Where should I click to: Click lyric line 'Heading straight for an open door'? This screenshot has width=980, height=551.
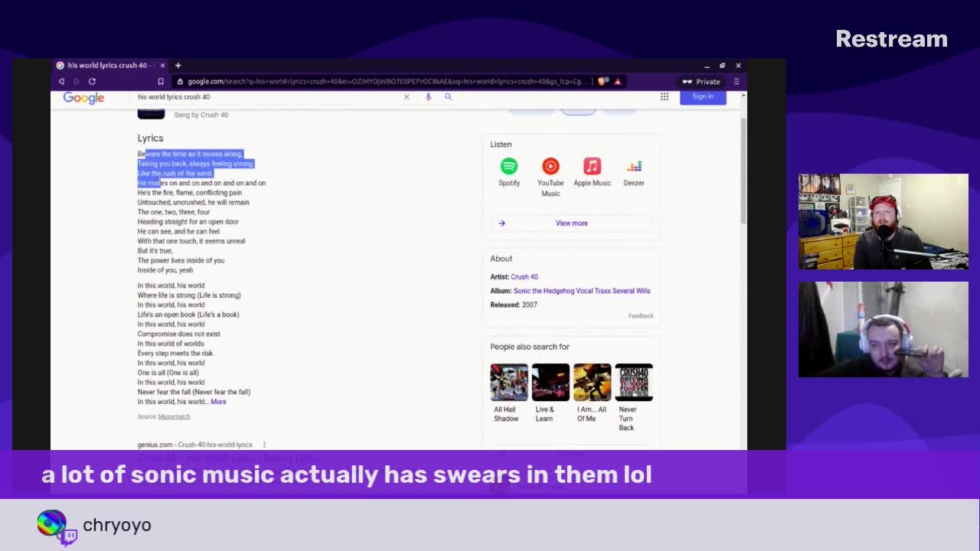188,222
